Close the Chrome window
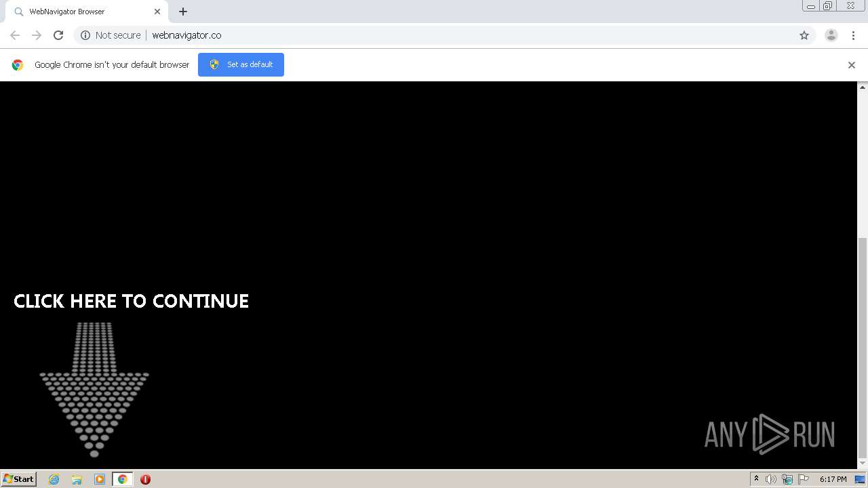Screen dimensions: 868x488 click(x=850, y=6)
